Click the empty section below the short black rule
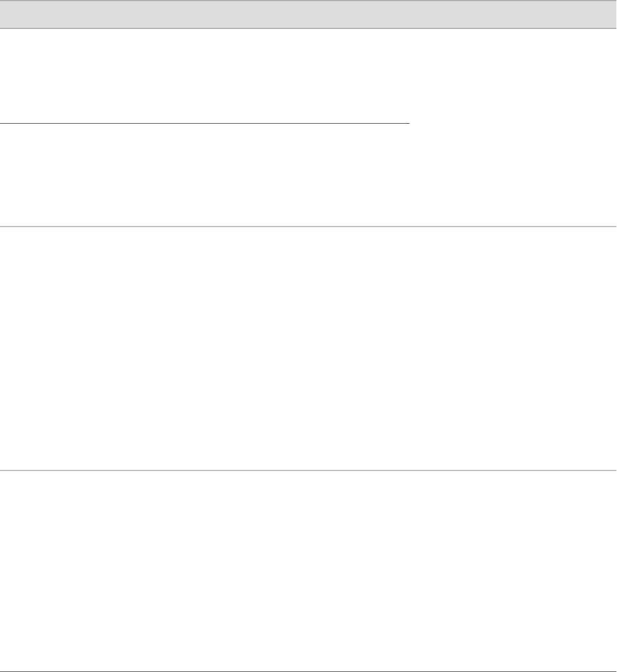Image resolution: width=617 pixels, height=672 pixels. click(308, 175)
